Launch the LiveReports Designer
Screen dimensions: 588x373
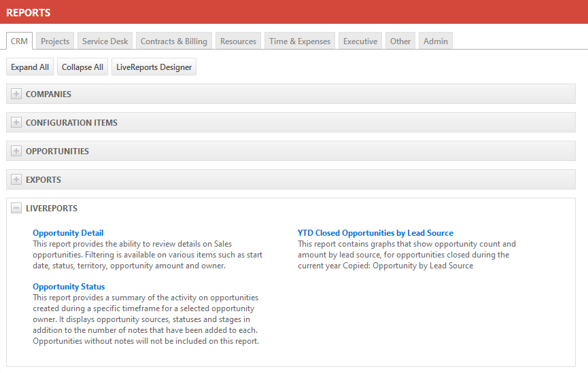point(154,67)
